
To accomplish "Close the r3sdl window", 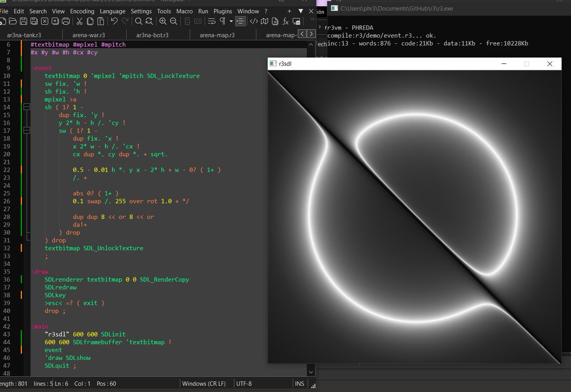I will click(x=550, y=64).
